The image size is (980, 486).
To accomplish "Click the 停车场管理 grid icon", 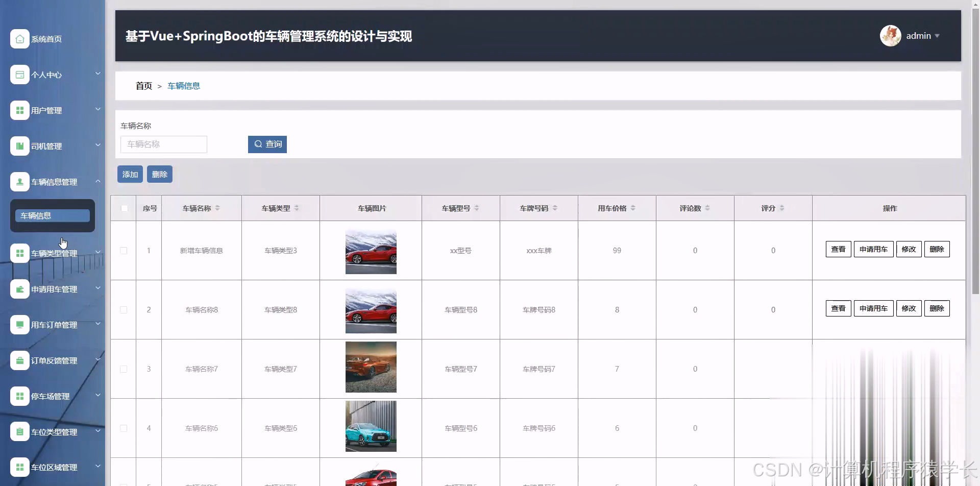I will click(19, 396).
